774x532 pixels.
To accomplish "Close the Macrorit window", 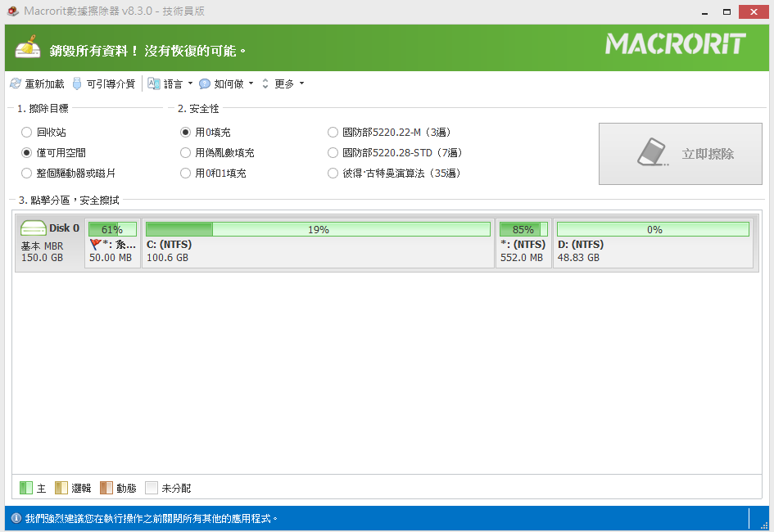I will (754, 11).
